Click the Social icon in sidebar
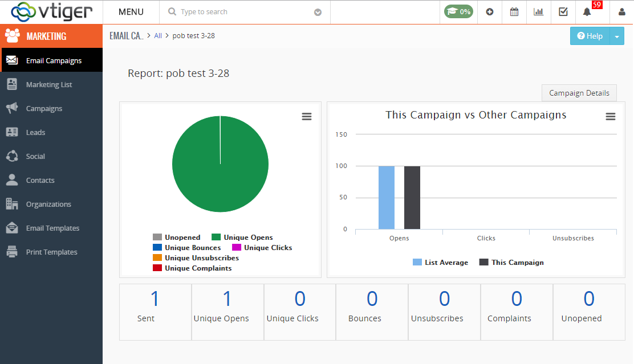The height and width of the screenshot is (364, 634). [12, 156]
